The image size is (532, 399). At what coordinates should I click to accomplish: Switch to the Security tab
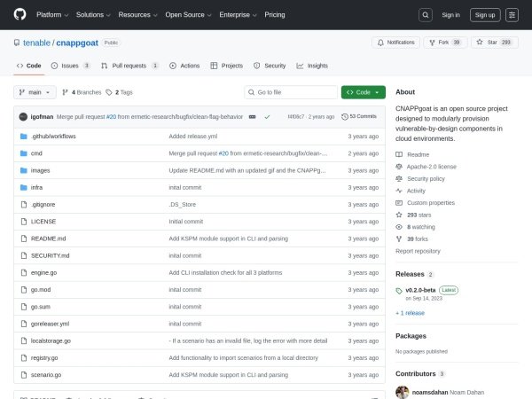click(270, 66)
